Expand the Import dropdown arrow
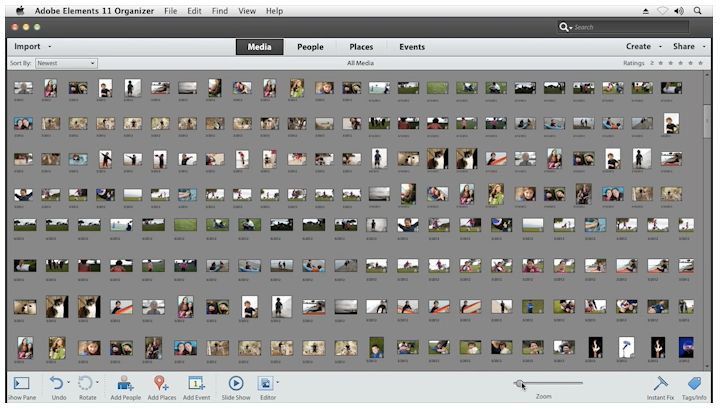720x409 pixels. (50, 47)
